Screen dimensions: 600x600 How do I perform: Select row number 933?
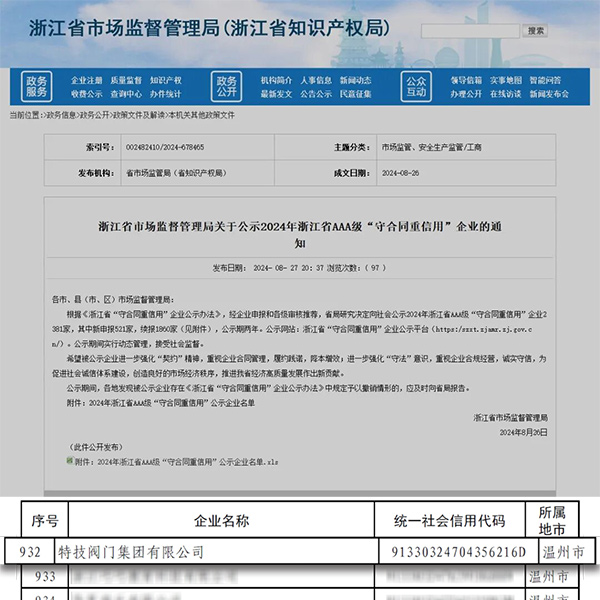[x=45, y=576]
